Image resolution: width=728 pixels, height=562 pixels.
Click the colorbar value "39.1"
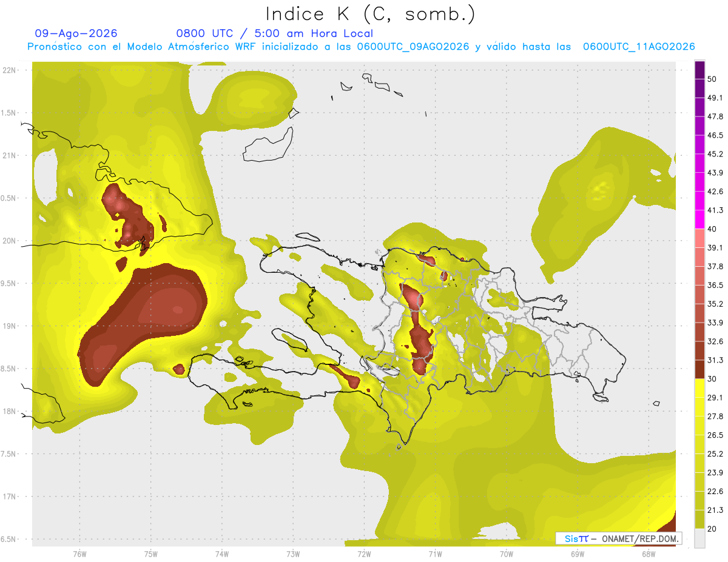[x=715, y=247]
